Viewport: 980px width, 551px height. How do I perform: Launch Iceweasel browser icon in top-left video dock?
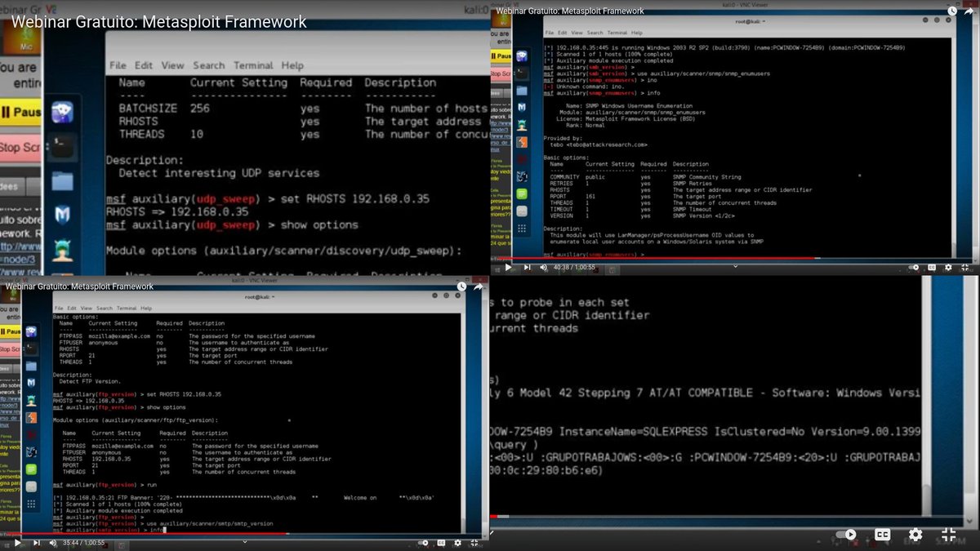click(62, 113)
